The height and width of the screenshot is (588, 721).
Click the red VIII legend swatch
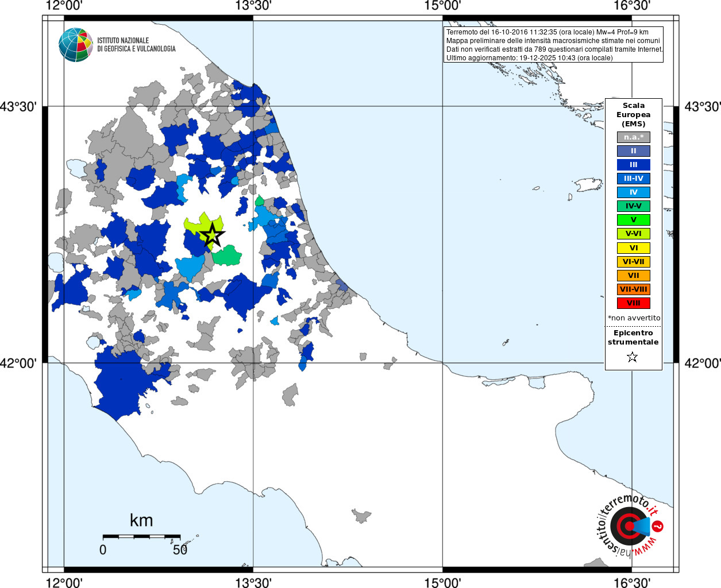[x=633, y=303]
